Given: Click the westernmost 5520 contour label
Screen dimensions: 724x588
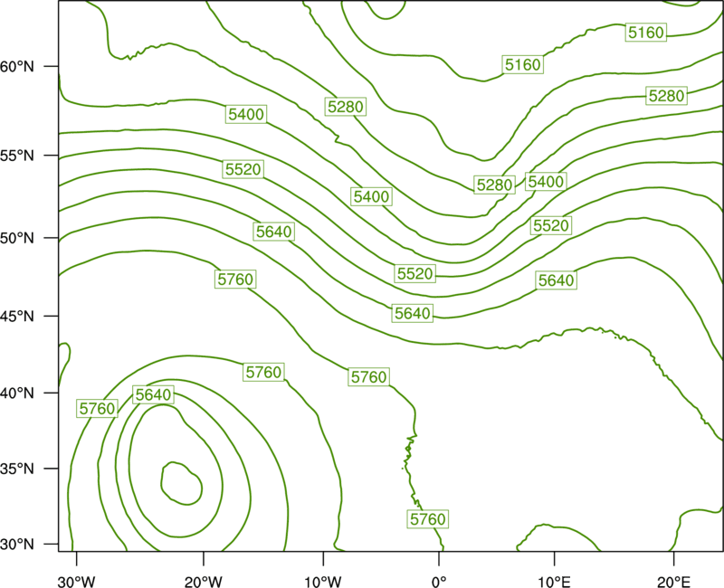Looking at the screenshot, I should click(243, 169).
